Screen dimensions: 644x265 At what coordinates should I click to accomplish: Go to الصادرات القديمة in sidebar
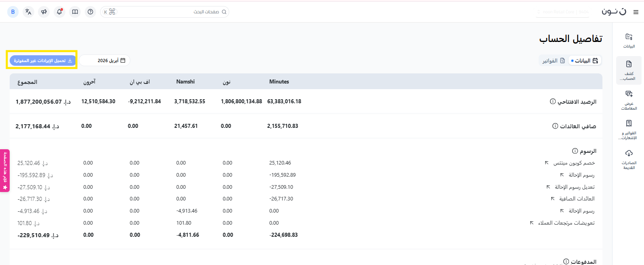[x=629, y=159]
